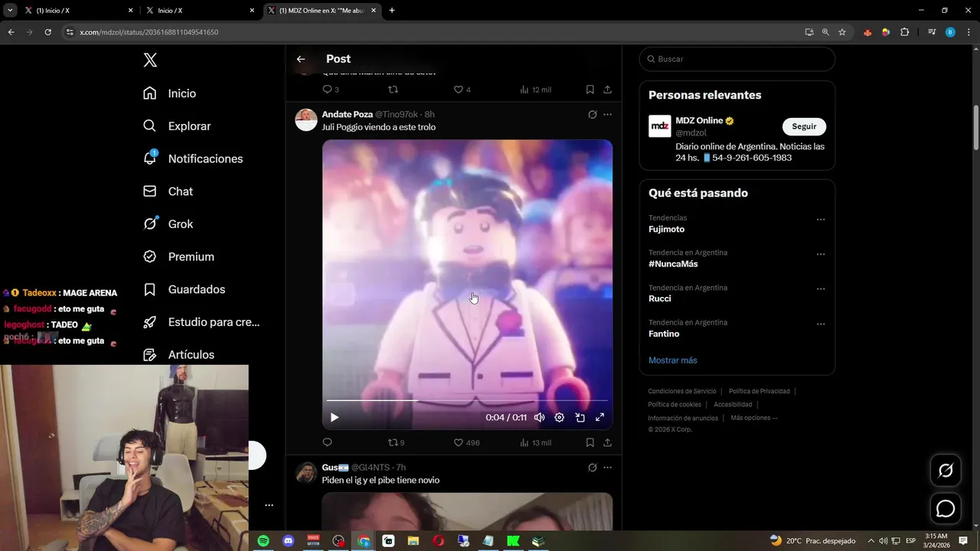View the 13 mil views analytics
Image resolution: width=980 pixels, height=551 pixels.
tap(535, 442)
